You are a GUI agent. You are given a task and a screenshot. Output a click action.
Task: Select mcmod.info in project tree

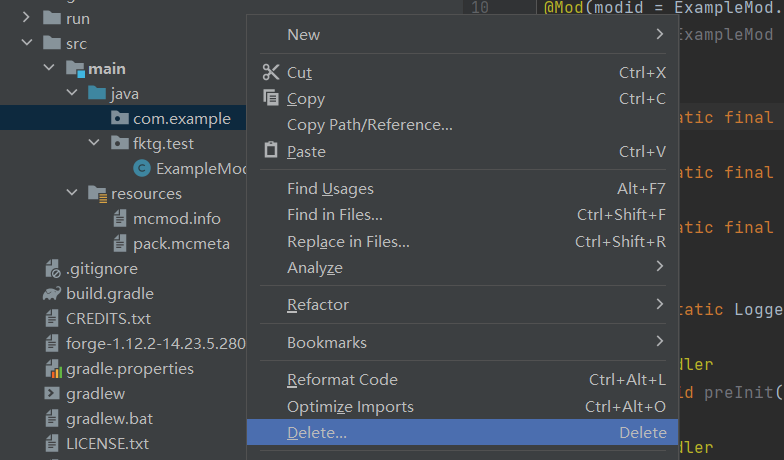tap(176, 218)
